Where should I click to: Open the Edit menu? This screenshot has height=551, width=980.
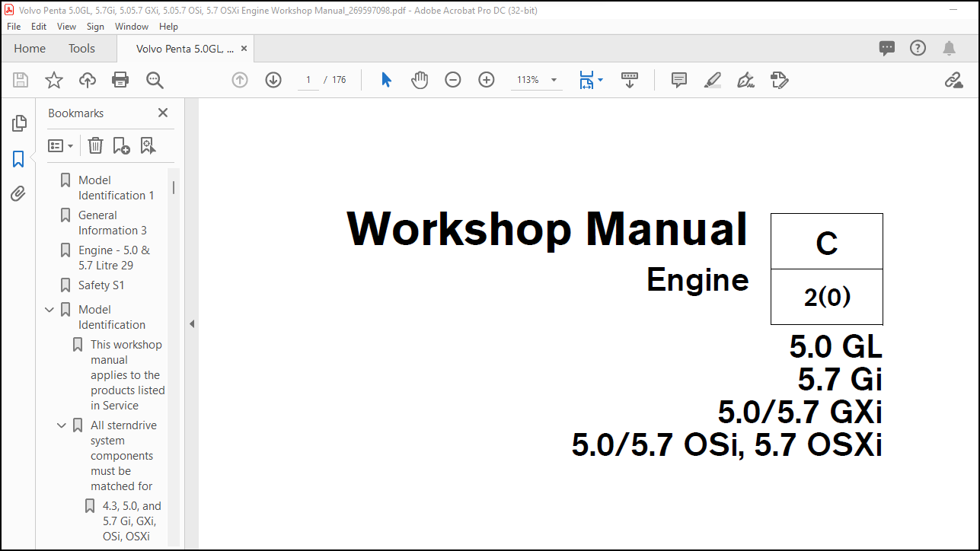point(39,26)
